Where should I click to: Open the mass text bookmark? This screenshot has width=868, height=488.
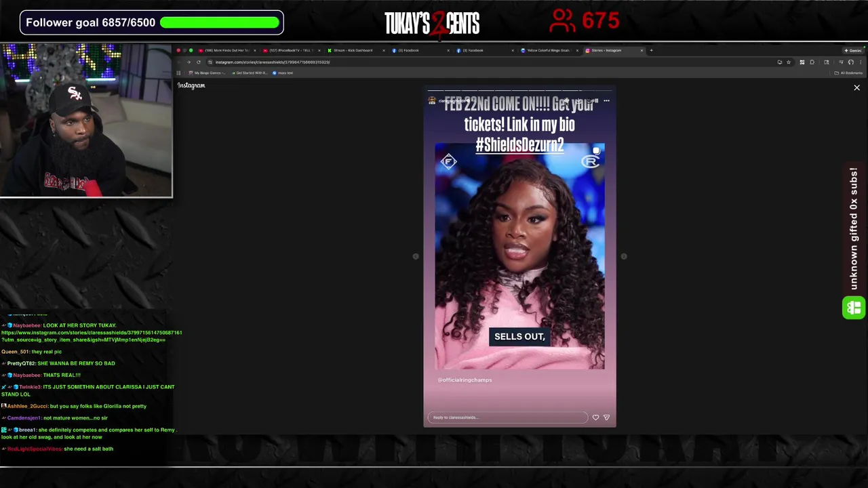[x=283, y=73]
